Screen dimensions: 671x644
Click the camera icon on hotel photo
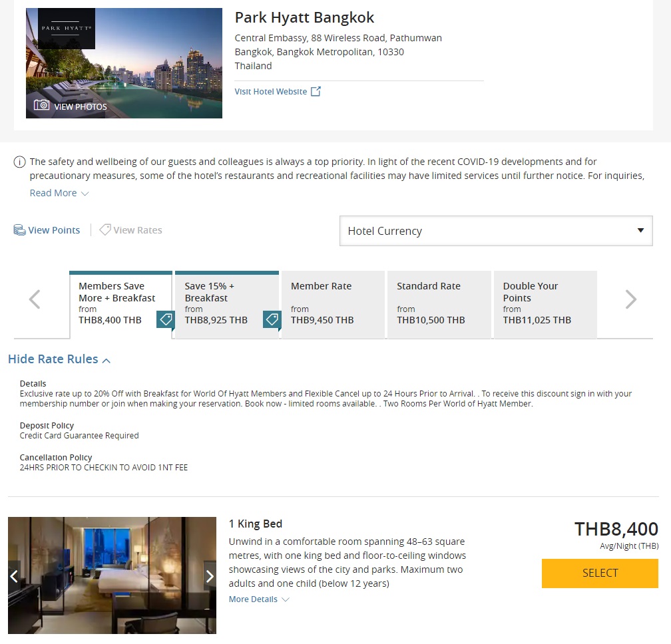pyautogui.click(x=42, y=105)
